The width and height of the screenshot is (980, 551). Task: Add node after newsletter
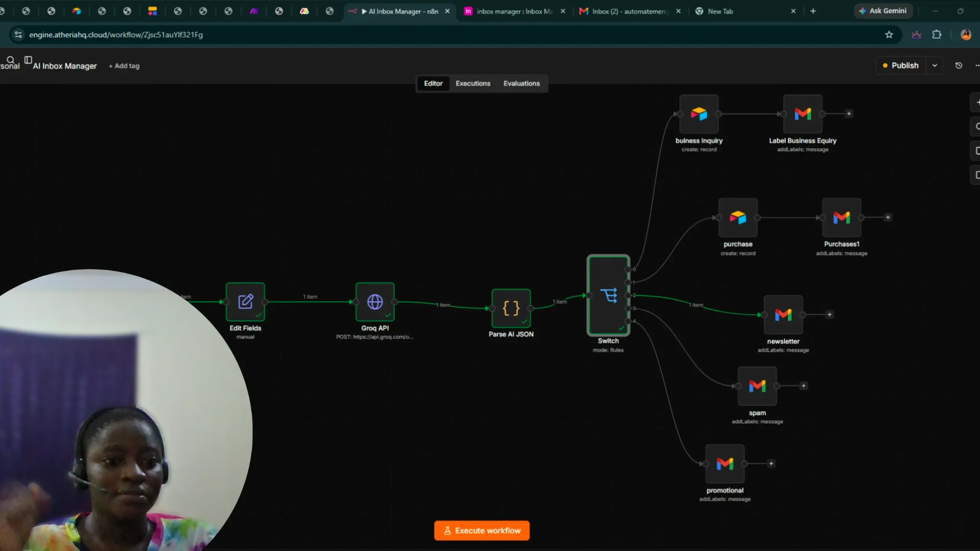[829, 315]
